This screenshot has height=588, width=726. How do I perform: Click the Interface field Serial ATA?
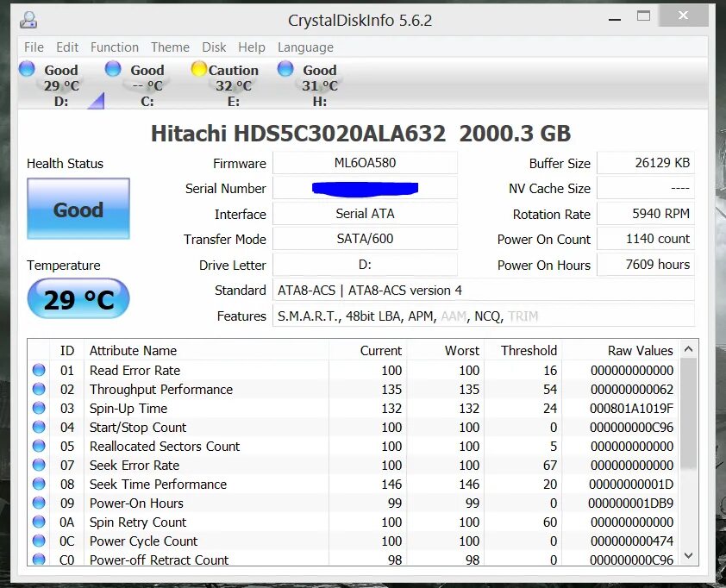tap(365, 214)
